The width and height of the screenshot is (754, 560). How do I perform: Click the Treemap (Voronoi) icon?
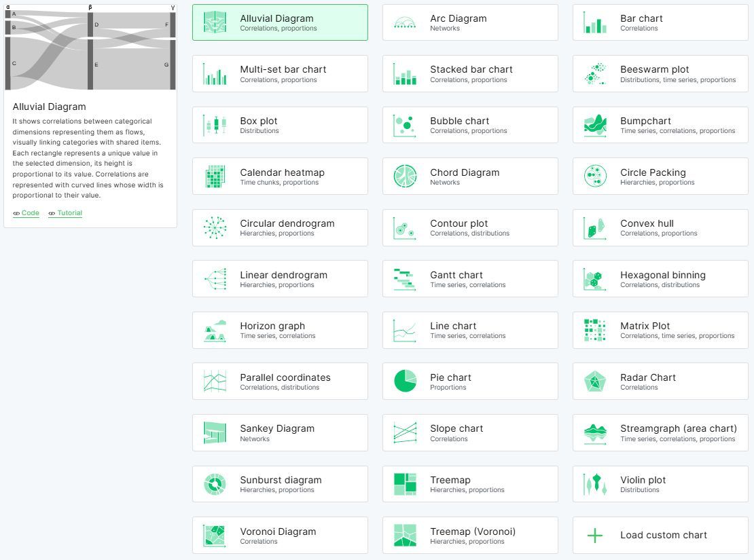[x=405, y=536]
